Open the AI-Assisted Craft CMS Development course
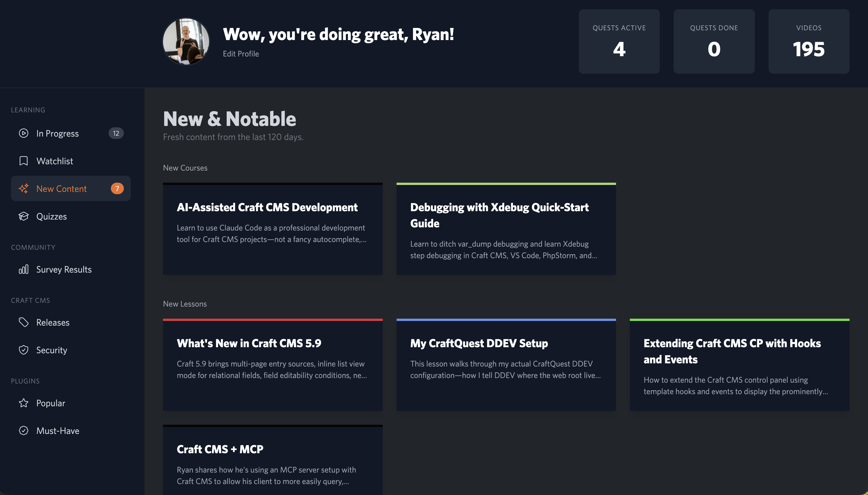868x495 pixels. (267, 207)
